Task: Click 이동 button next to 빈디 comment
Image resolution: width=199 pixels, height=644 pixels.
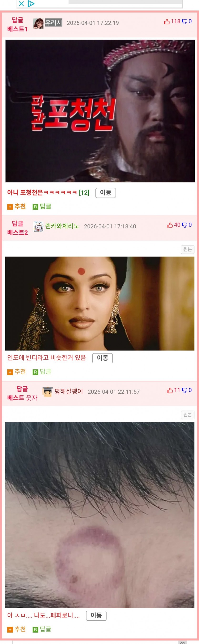Action: [x=102, y=358]
